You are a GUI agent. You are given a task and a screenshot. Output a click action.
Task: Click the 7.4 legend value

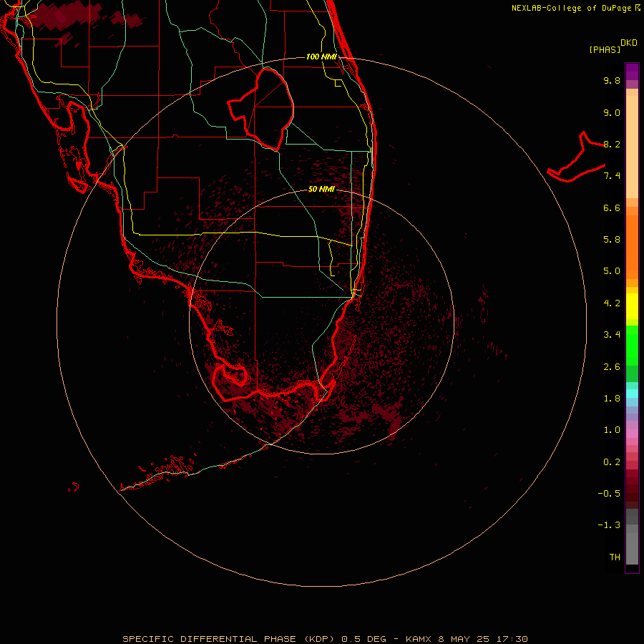coord(612,176)
